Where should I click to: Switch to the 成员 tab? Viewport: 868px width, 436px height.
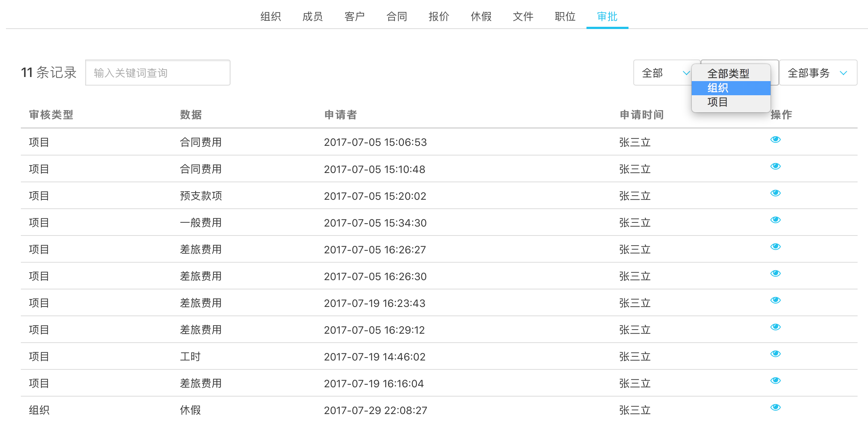pos(312,17)
